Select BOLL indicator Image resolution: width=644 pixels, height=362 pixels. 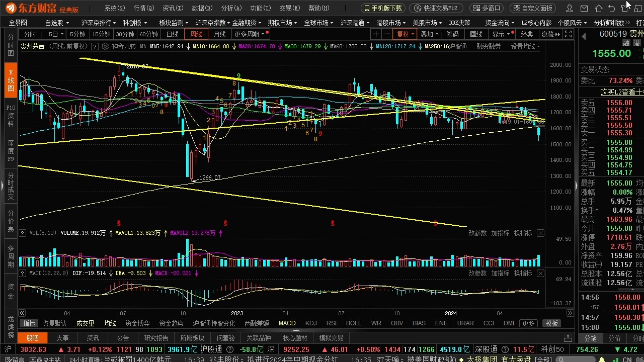pyautogui.click(x=354, y=323)
